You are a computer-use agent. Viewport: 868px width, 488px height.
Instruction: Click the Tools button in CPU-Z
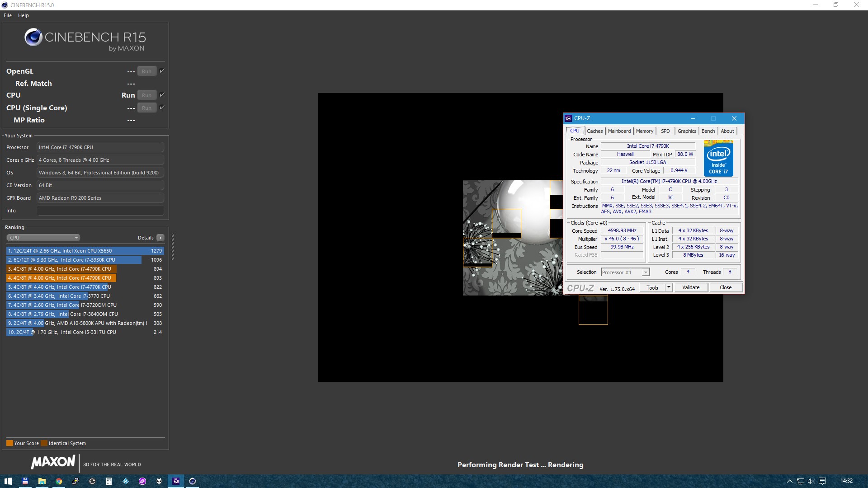(x=652, y=288)
